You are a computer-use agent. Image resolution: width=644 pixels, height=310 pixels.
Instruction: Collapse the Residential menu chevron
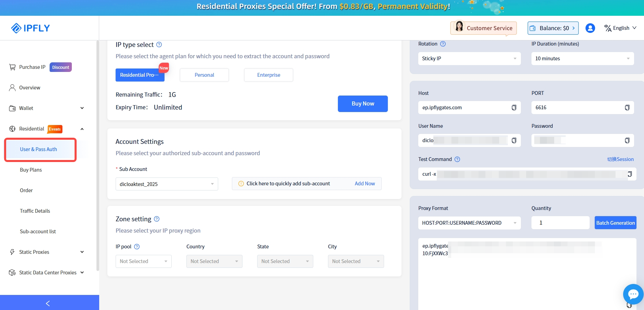[x=82, y=129]
